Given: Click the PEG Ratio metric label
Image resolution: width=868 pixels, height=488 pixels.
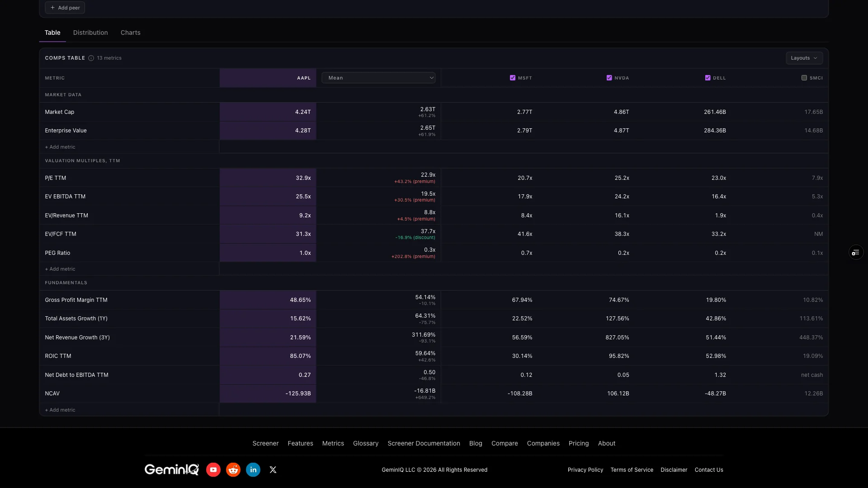Looking at the screenshot, I should [x=57, y=253].
